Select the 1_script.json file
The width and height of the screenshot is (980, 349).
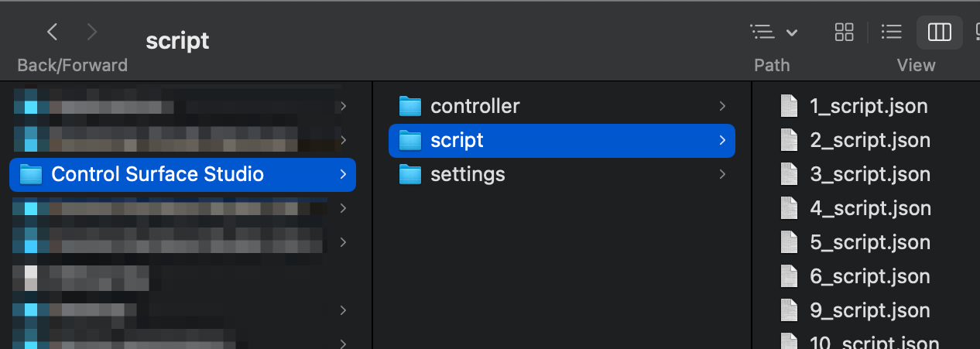pos(869,106)
